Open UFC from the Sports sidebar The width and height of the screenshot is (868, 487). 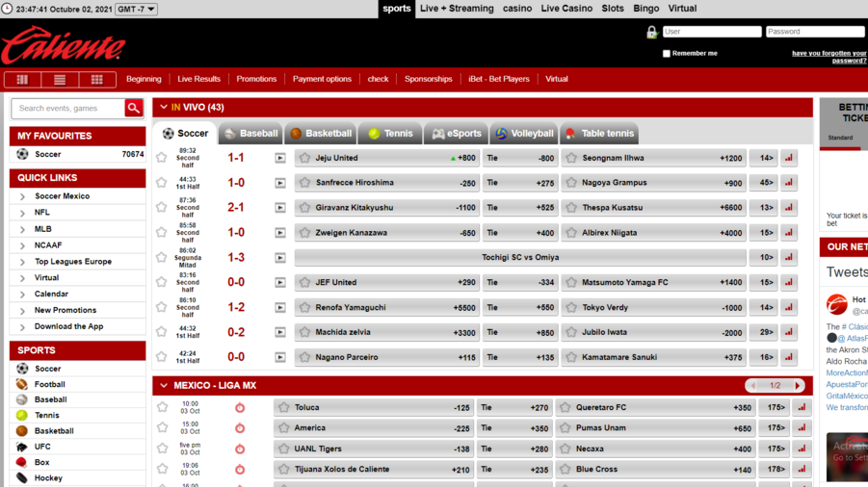(x=42, y=447)
